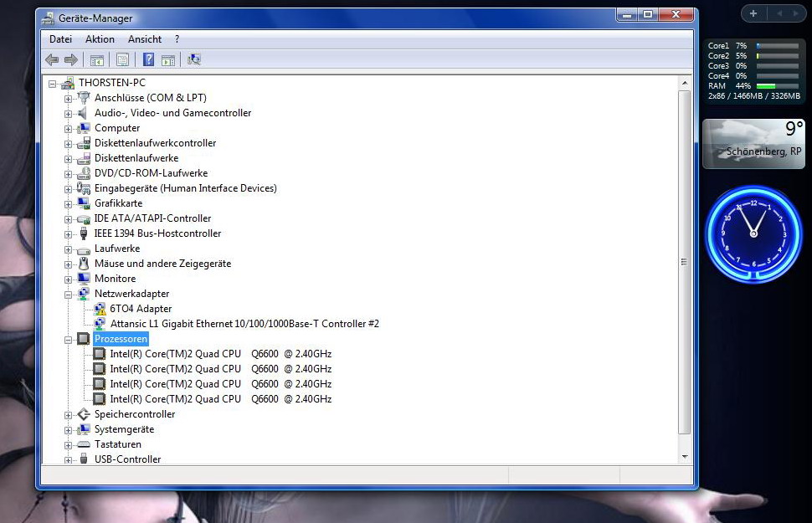Click the Tastaturen keyboard icon
The image size is (812, 523).
point(84,444)
